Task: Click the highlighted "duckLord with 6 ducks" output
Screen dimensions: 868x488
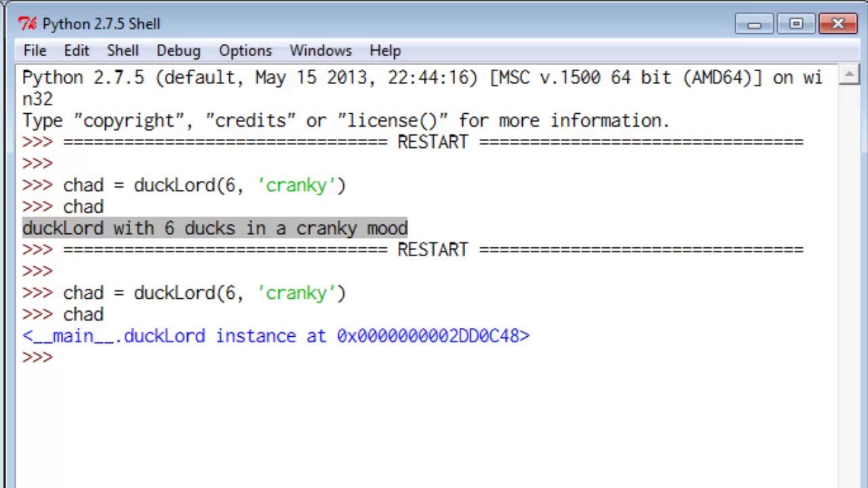Action: coord(215,228)
